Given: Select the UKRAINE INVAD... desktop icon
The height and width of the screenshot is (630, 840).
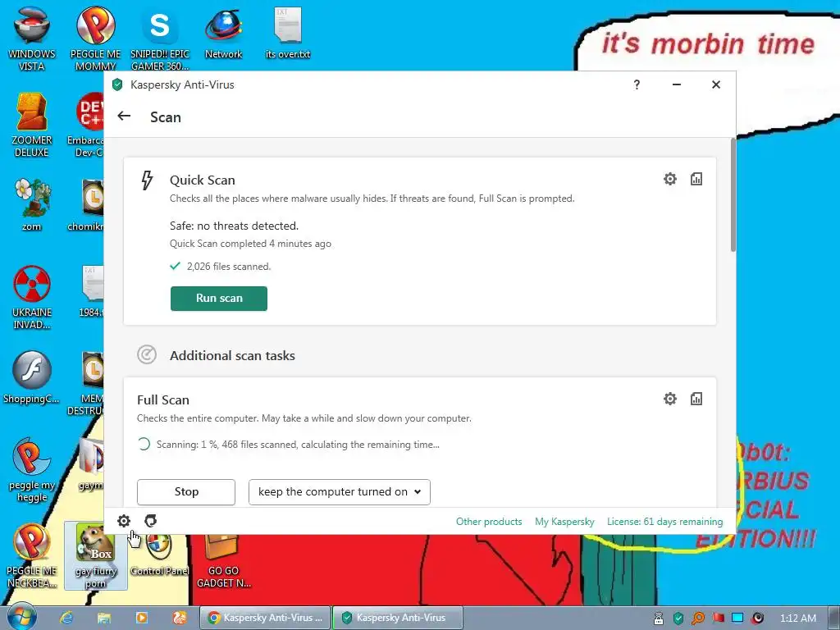Looking at the screenshot, I should click(x=32, y=297).
